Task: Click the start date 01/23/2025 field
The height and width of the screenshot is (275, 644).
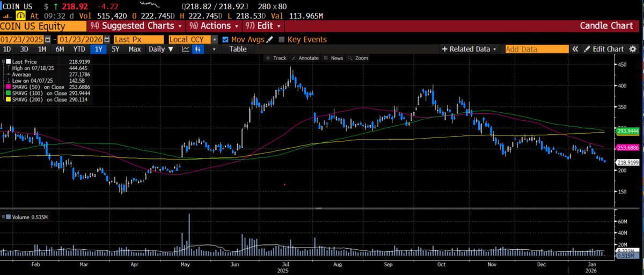Action: [22, 39]
